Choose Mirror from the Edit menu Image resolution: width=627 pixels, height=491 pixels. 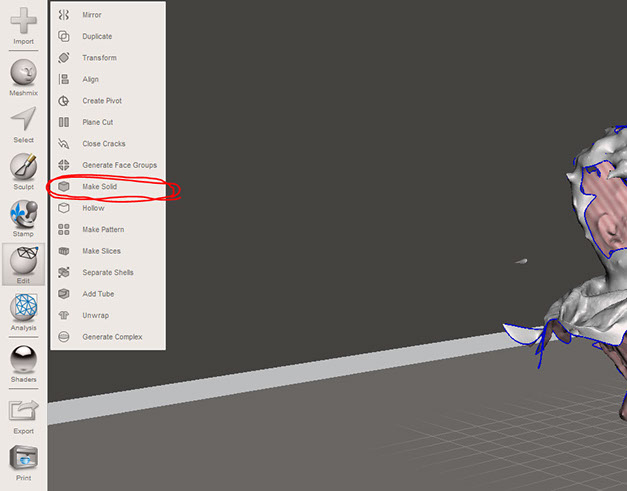tap(108, 15)
